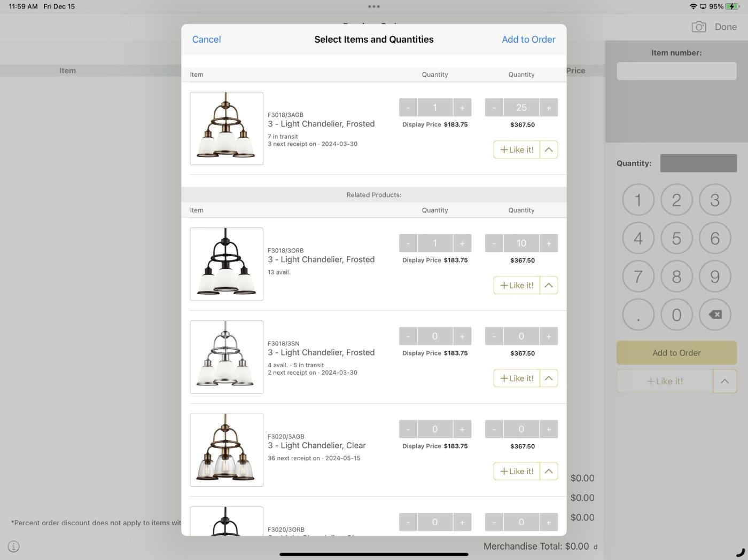Edit display quantity field for F3018/3AGB
748x560 pixels.
[435, 107]
